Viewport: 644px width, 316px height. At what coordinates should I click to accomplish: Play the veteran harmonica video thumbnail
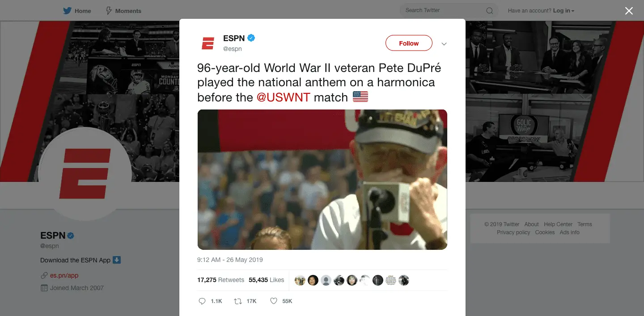pyautogui.click(x=322, y=179)
